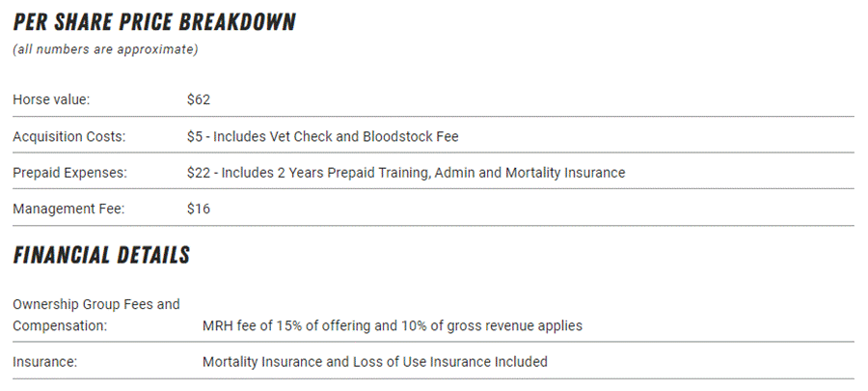Select the 'Insurance:' label
This screenshot has height=391, width=868.
(44, 362)
